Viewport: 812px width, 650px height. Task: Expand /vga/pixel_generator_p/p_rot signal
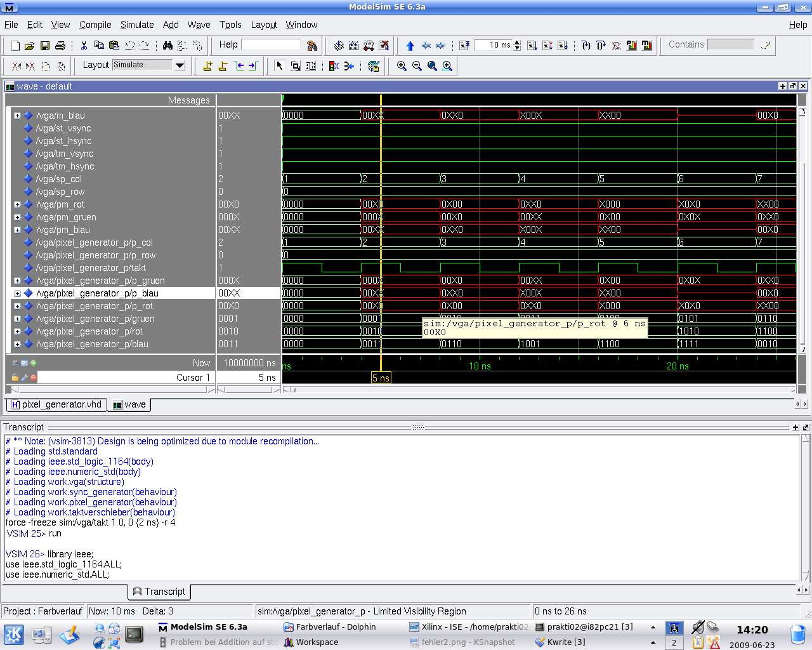17,306
